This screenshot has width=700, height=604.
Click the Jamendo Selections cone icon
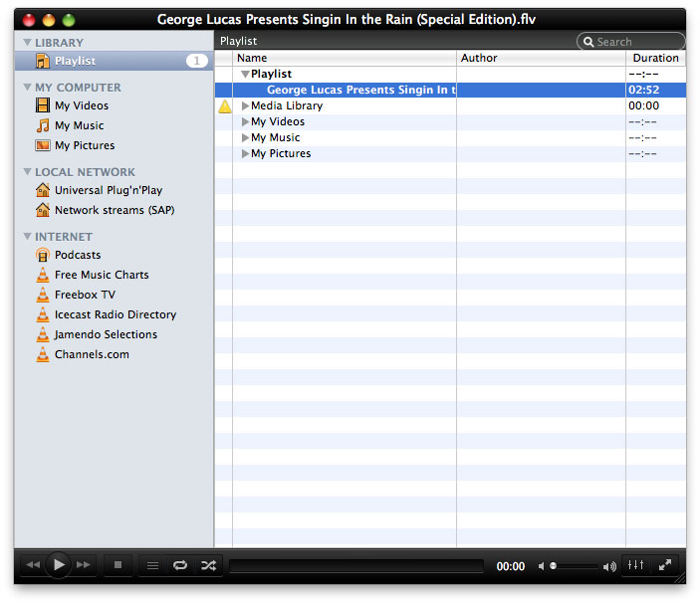tap(43, 334)
